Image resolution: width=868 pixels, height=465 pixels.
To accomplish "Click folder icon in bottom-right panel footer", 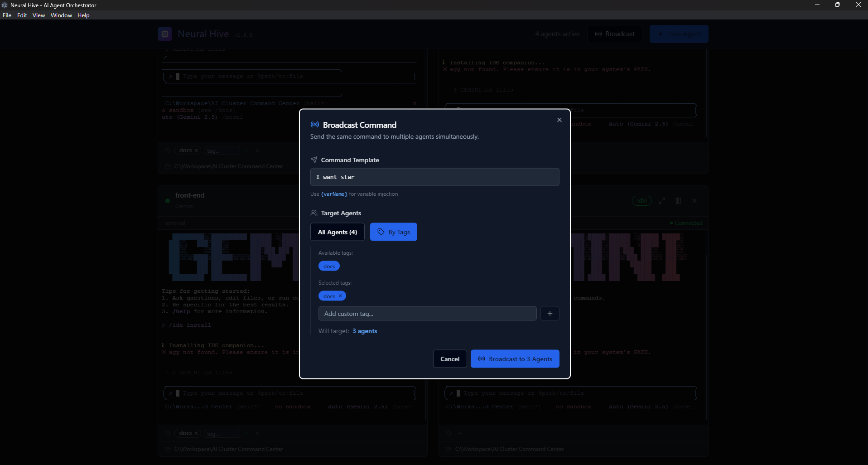I will tap(449, 449).
